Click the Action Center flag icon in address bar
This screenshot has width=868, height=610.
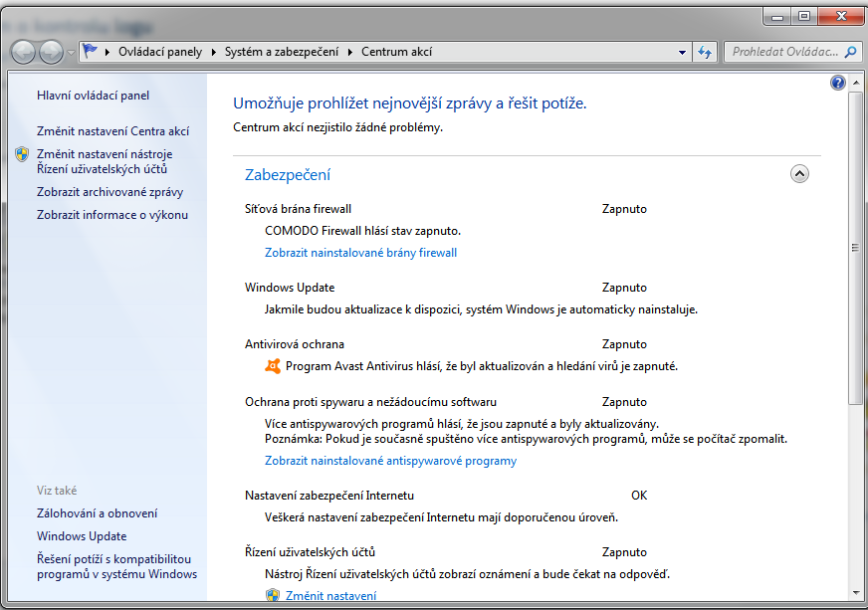pyautogui.click(x=91, y=52)
